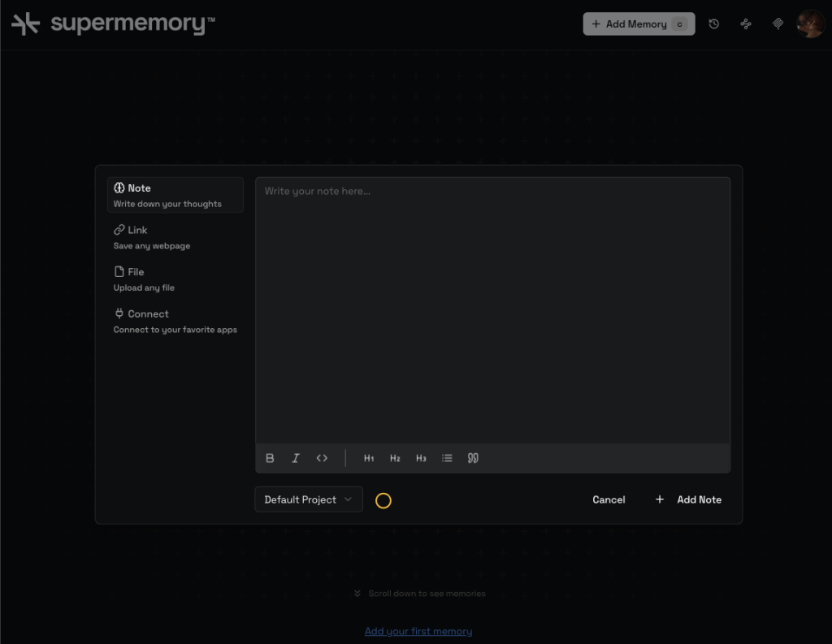The height and width of the screenshot is (644, 832).
Task: Switch to the Link tab
Action: 175,237
